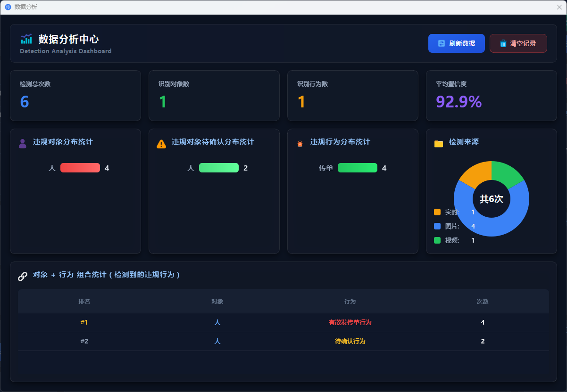Screen dimensions: 567x392
Task: Click the yellow folder icon for 检测来源
Action: coord(439,144)
